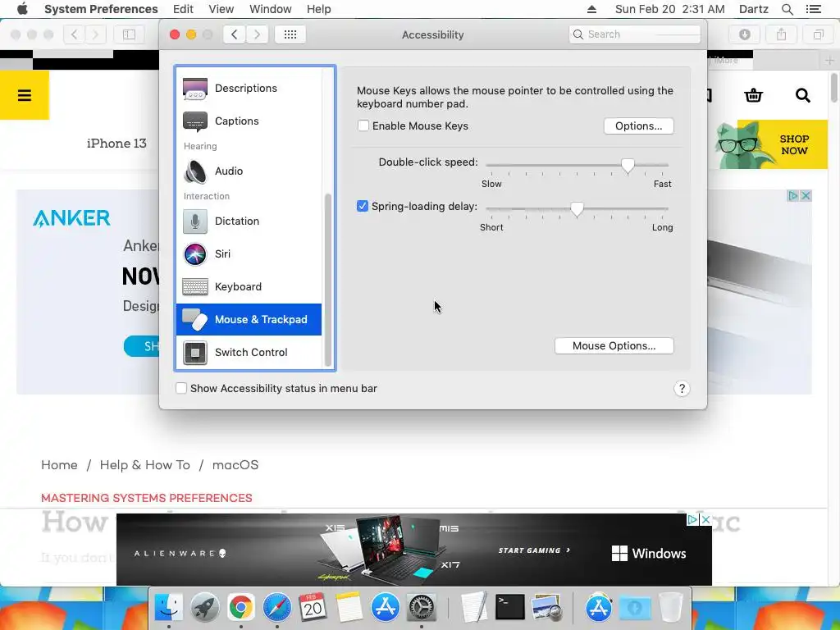
Task: Open Notes from the Dock
Action: point(349,607)
